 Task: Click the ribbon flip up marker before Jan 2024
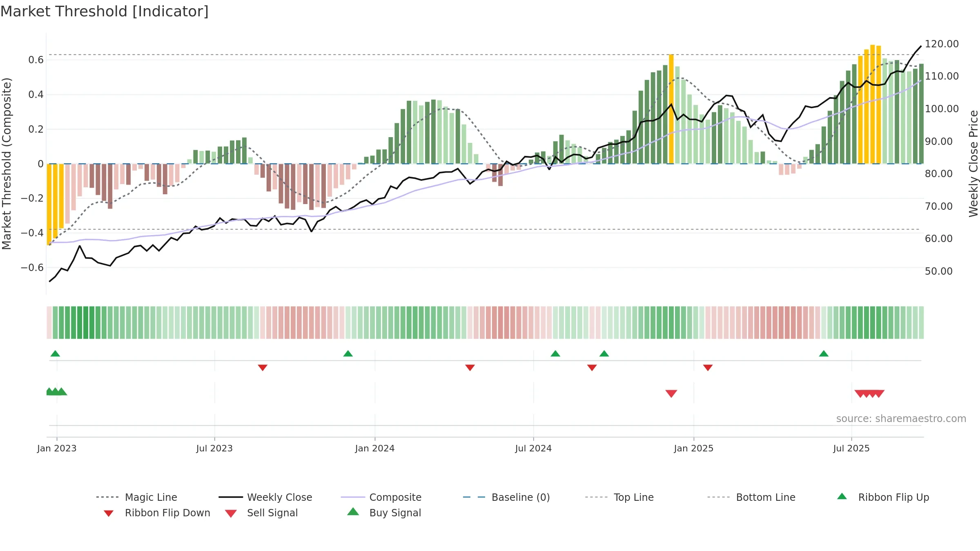(348, 353)
